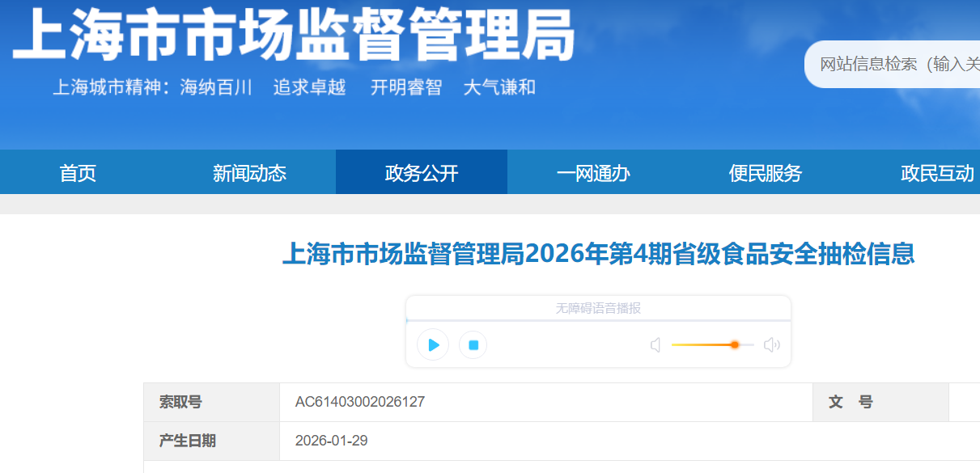Open the 首页 navigation tab
Screen dimensions: 980x473
coord(78,173)
